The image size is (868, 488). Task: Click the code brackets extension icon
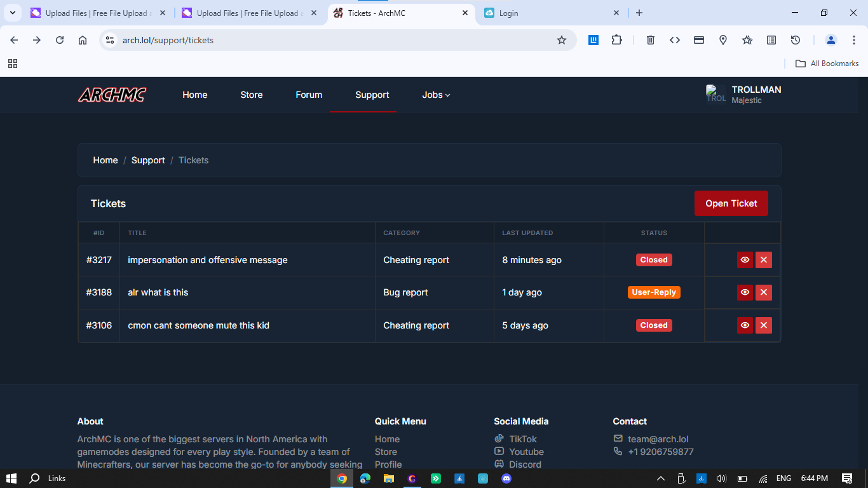click(x=675, y=40)
